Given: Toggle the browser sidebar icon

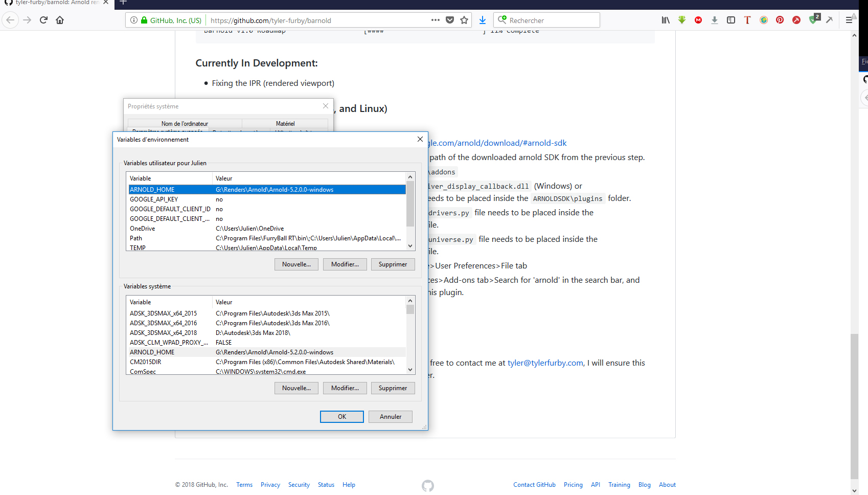Looking at the screenshot, I should point(731,20).
